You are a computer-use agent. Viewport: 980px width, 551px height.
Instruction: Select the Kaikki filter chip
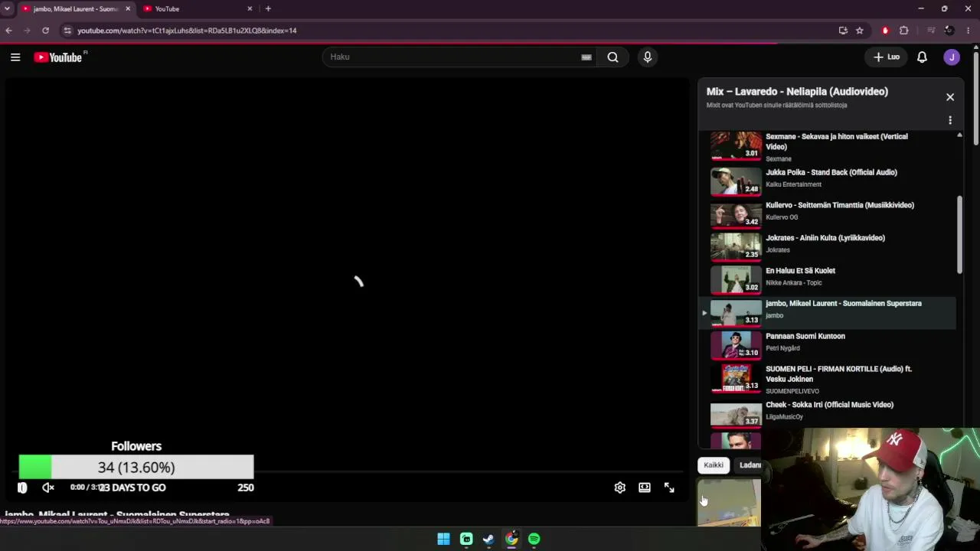pyautogui.click(x=714, y=465)
